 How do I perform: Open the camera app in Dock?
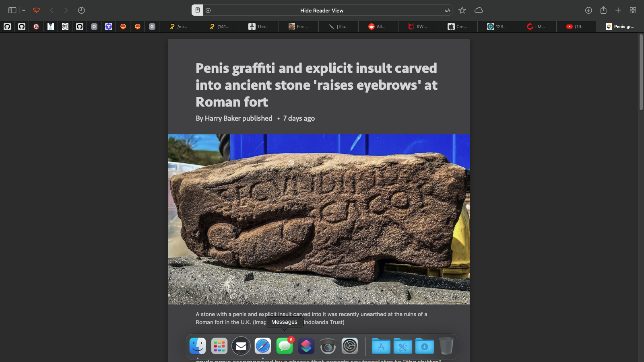(328, 346)
